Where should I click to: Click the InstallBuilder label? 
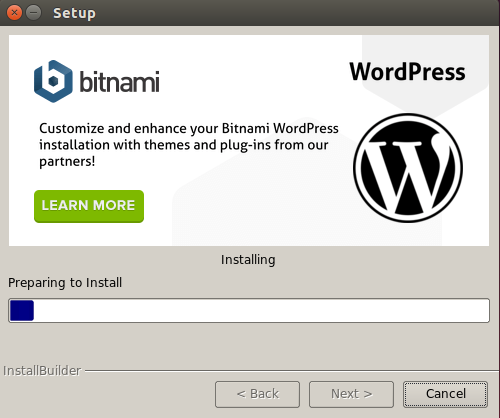pos(42,371)
